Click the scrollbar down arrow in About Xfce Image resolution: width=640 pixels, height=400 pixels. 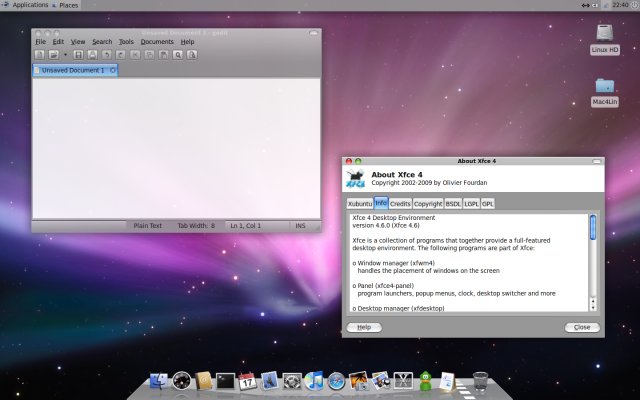coord(593,307)
